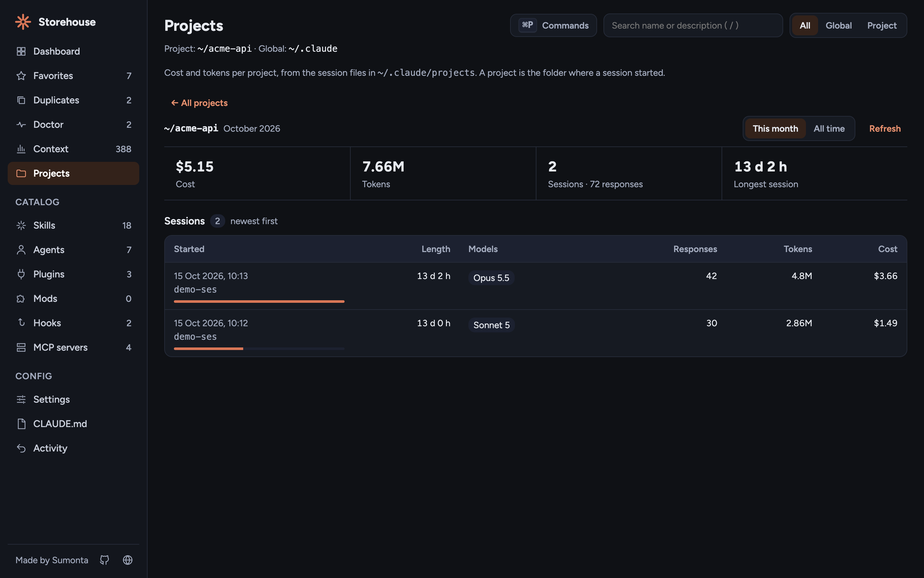This screenshot has height=578, width=924.
Task: Select the Project scope filter
Action: 882,26
